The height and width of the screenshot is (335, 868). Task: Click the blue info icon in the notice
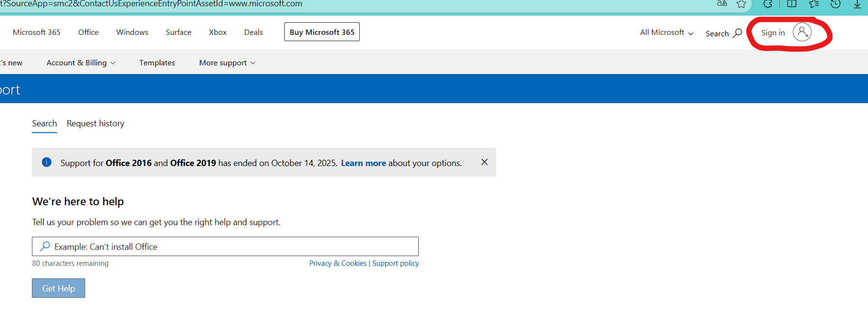(x=46, y=162)
